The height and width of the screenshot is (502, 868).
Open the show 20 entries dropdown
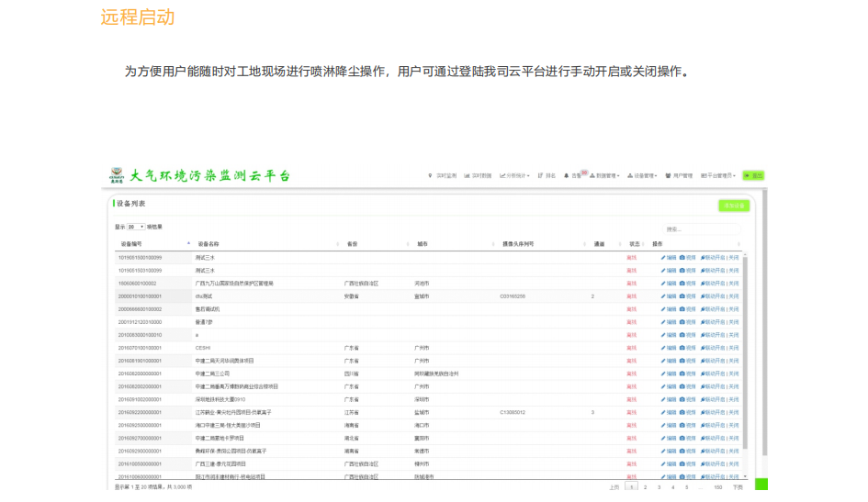click(x=135, y=227)
